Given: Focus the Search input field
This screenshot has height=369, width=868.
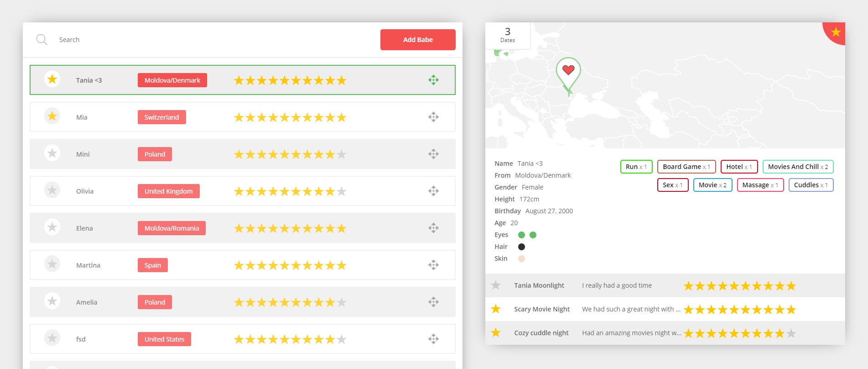Looking at the screenshot, I should click(x=214, y=40).
